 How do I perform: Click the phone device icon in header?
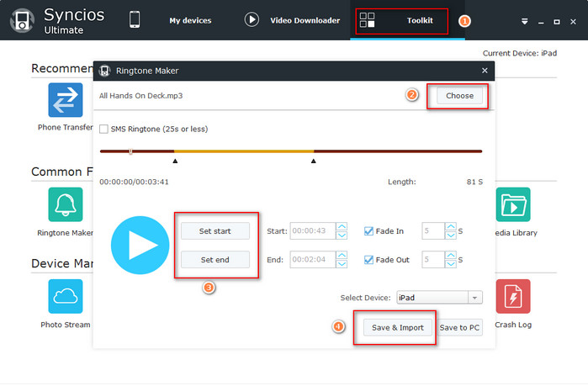click(134, 19)
